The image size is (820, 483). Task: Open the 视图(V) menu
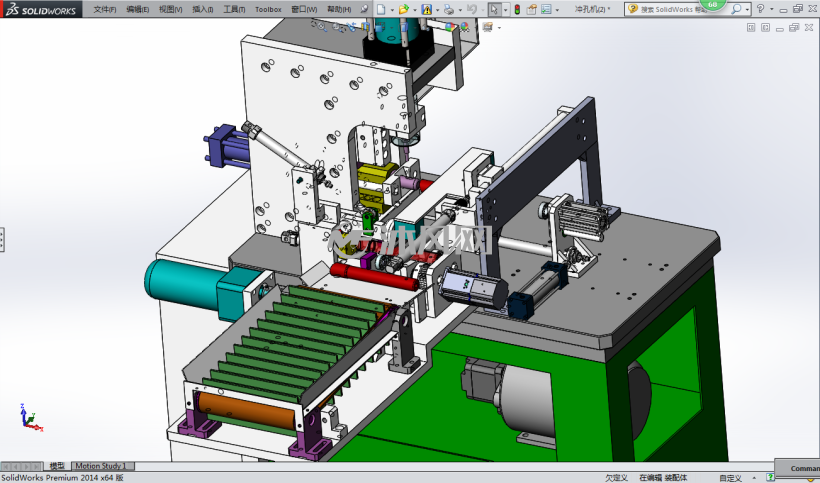[170, 9]
